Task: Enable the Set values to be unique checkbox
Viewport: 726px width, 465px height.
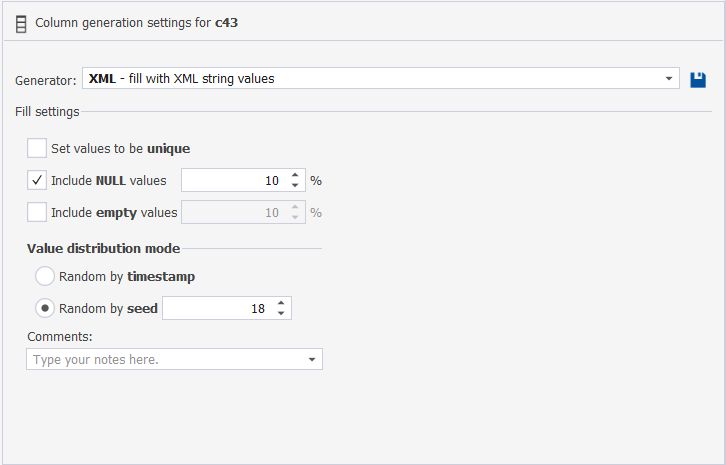Action: tap(37, 148)
